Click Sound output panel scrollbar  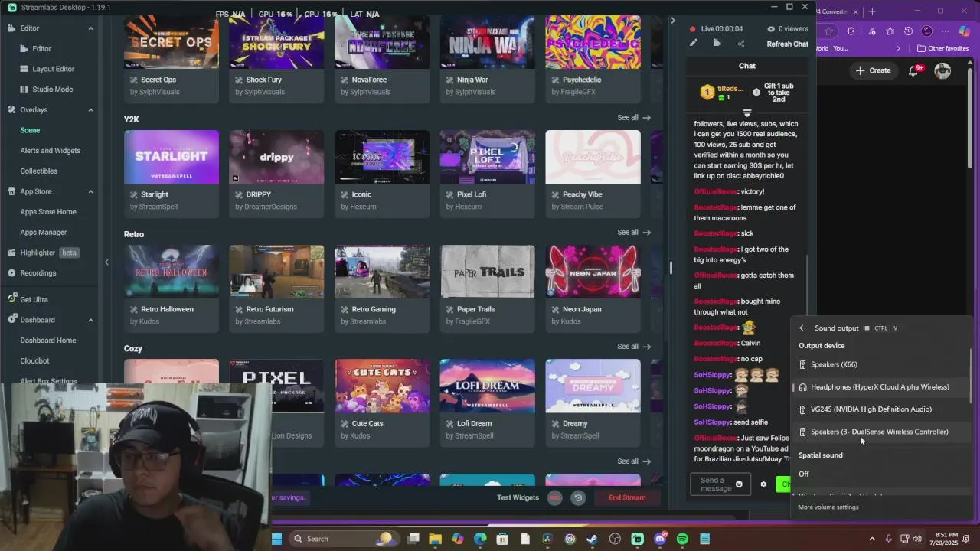click(x=970, y=377)
